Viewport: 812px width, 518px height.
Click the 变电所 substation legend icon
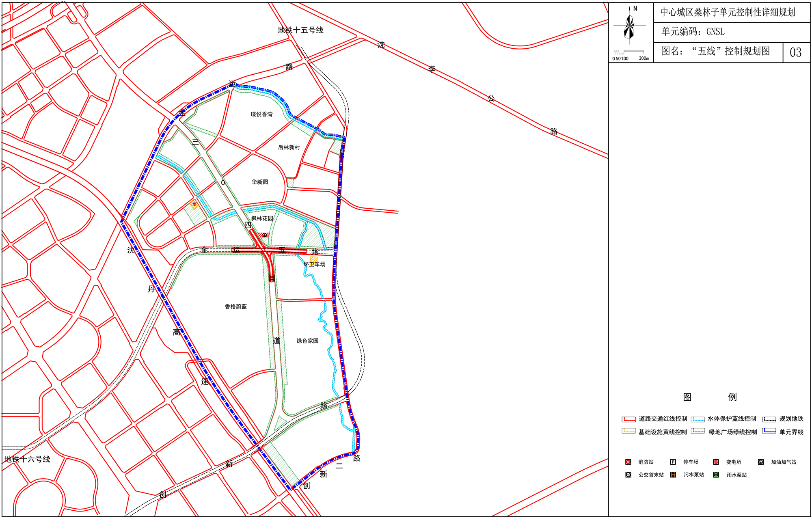pos(716,462)
